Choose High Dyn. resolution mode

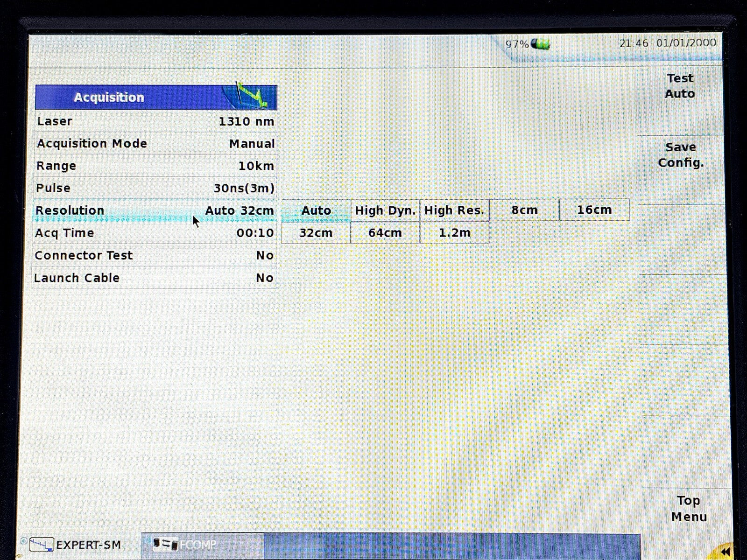(385, 210)
